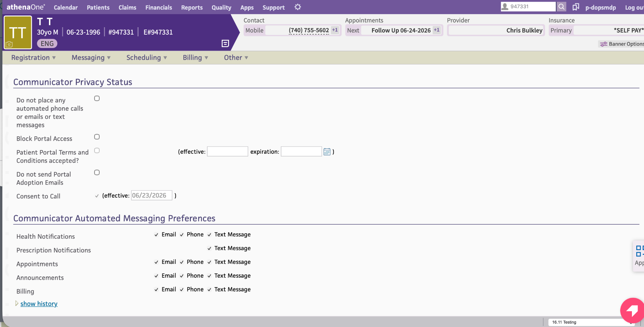Expand the Billing dropdown menu
The width and height of the screenshot is (644, 327).
pyautogui.click(x=196, y=58)
